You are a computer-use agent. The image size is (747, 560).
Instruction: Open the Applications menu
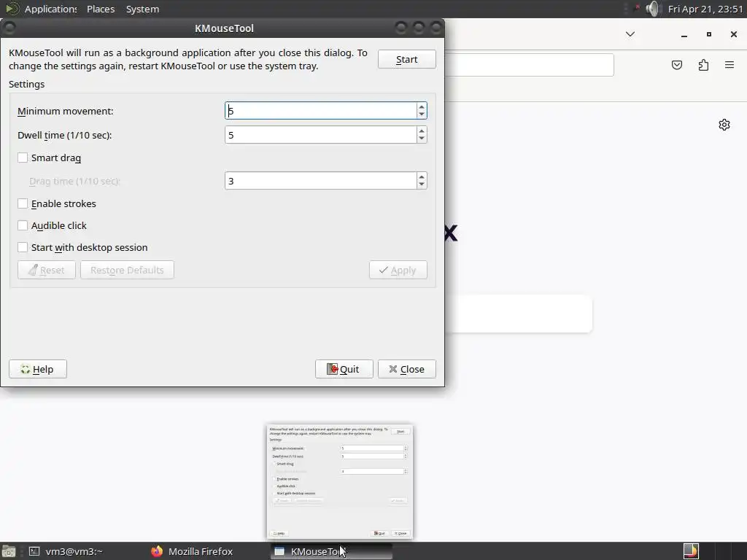(50, 9)
